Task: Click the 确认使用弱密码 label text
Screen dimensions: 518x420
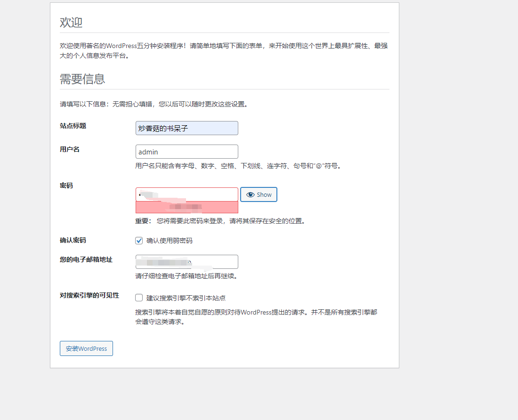Action: coord(169,241)
